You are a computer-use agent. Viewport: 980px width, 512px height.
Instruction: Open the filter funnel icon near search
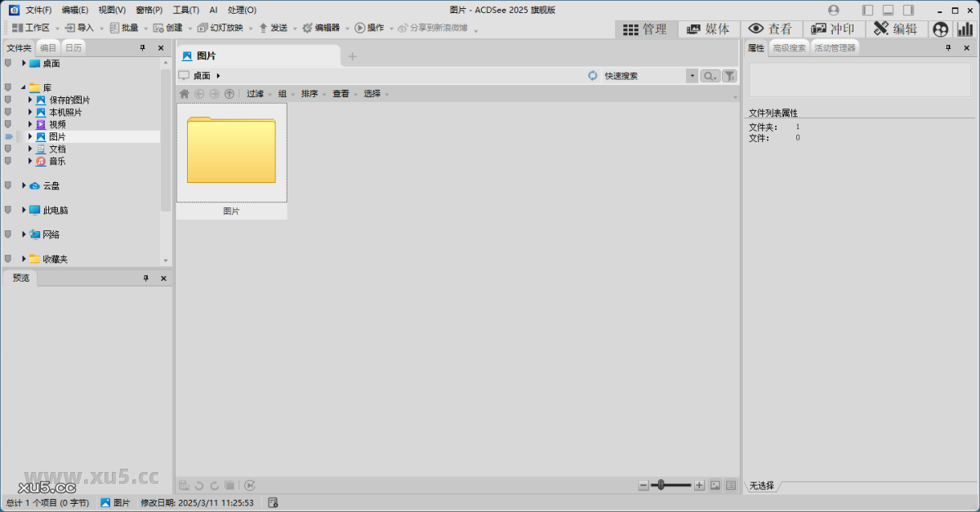point(729,75)
